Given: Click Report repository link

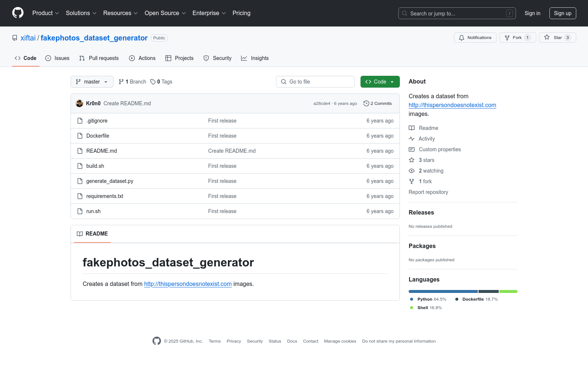Looking at the screenshot, I should tap(429, 192).
